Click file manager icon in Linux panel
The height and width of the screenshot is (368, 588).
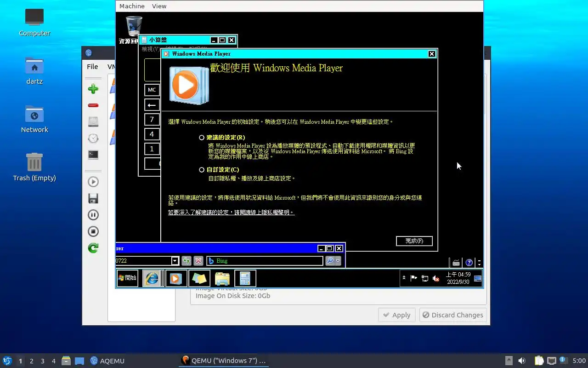(x=66, y=361)
